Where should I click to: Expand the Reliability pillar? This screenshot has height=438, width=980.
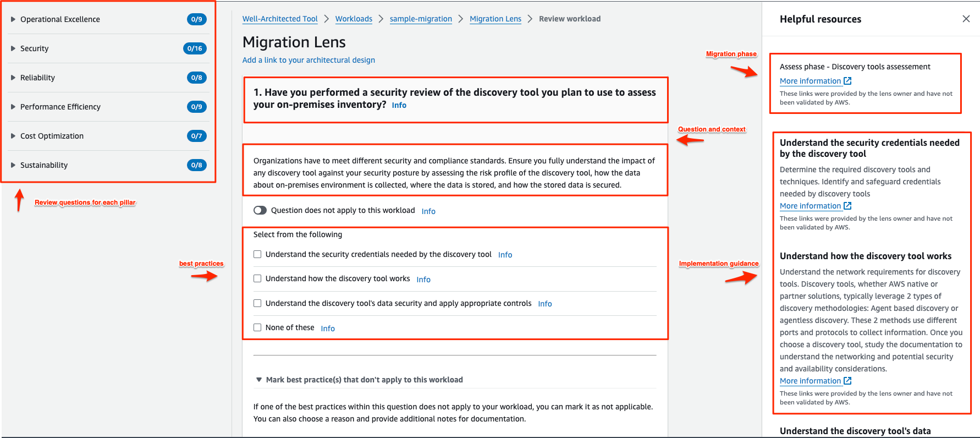pyautogui.click(x=13, y=78)
